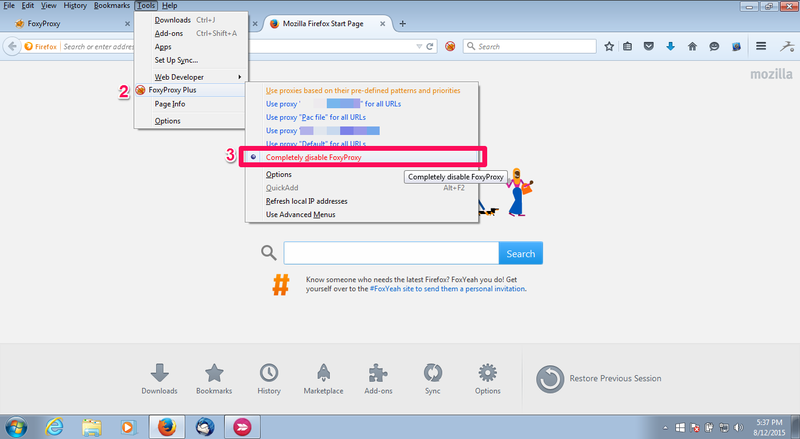
Task: Open Bookmarks shortcut on start page
Action: 214,379
